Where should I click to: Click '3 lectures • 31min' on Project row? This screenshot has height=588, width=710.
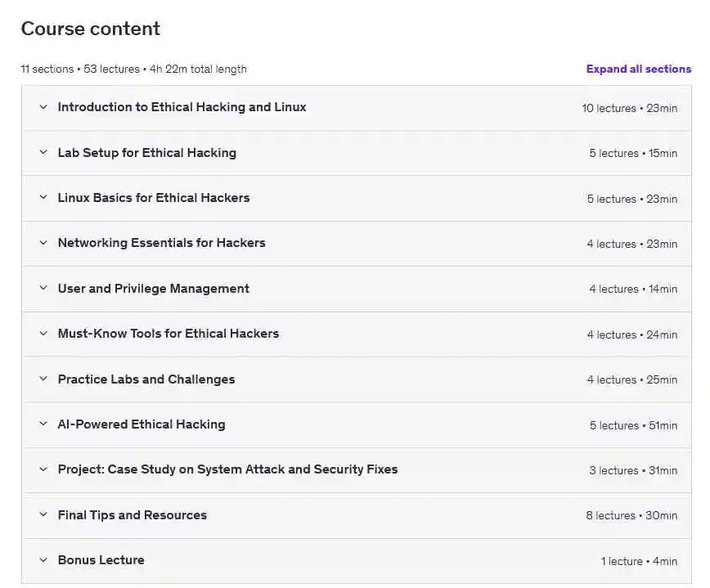[x=633, y=470]
